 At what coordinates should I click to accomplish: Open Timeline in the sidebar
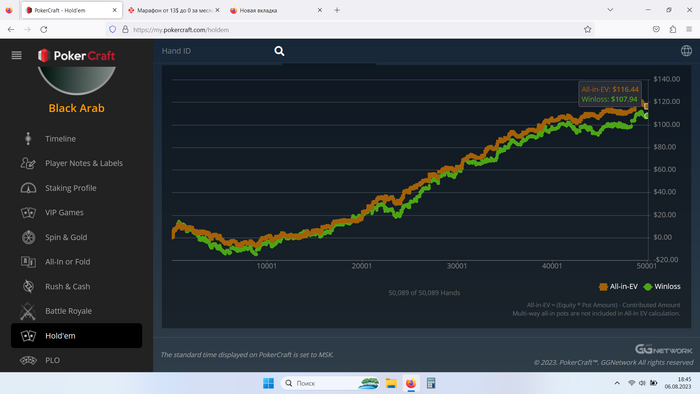[x=60, y=139]
